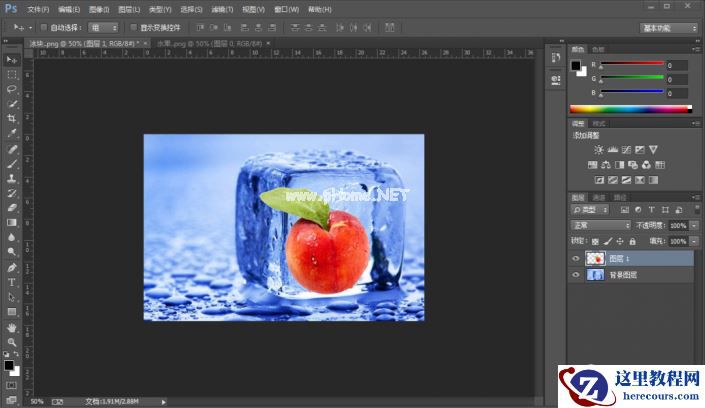The height and width of the screenshot is (408, 705).
Task: Add a Photo Filter adjustment
Action: (633, 165)
